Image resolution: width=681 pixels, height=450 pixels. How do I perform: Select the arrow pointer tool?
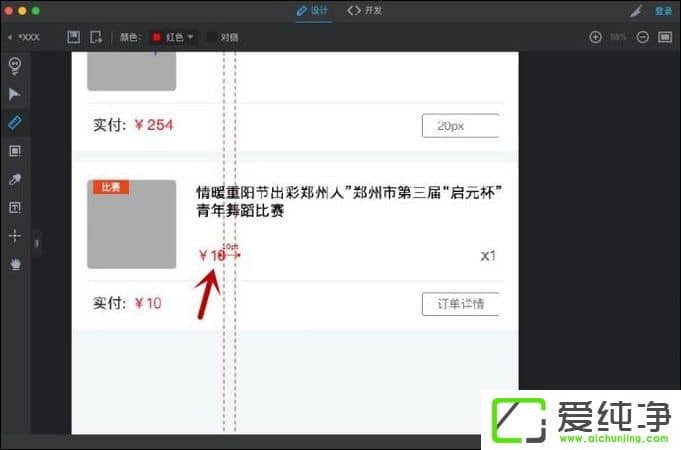coord(14,94)
